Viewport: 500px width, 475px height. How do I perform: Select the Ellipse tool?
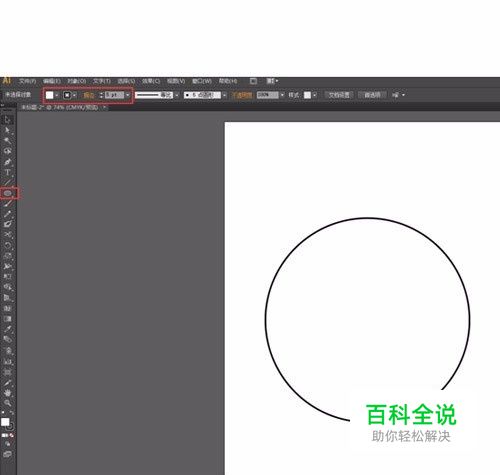pos(7,193)
